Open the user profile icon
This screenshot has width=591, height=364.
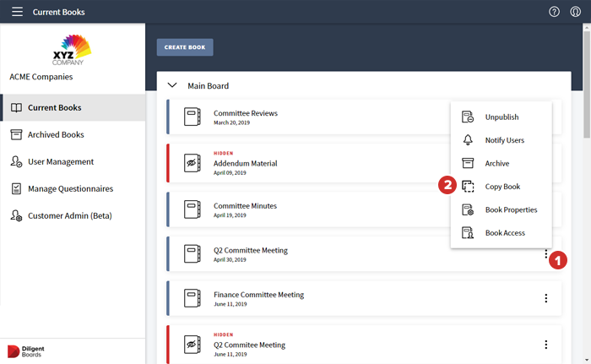click(x=576, y=12)
